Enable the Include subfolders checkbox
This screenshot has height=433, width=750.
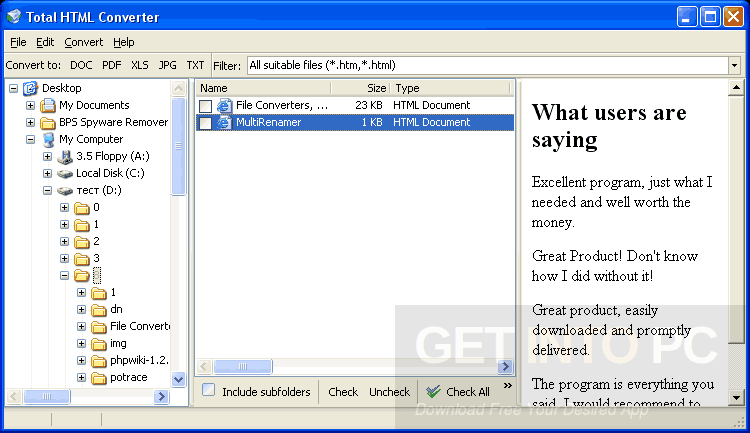[x=208, y=390]
